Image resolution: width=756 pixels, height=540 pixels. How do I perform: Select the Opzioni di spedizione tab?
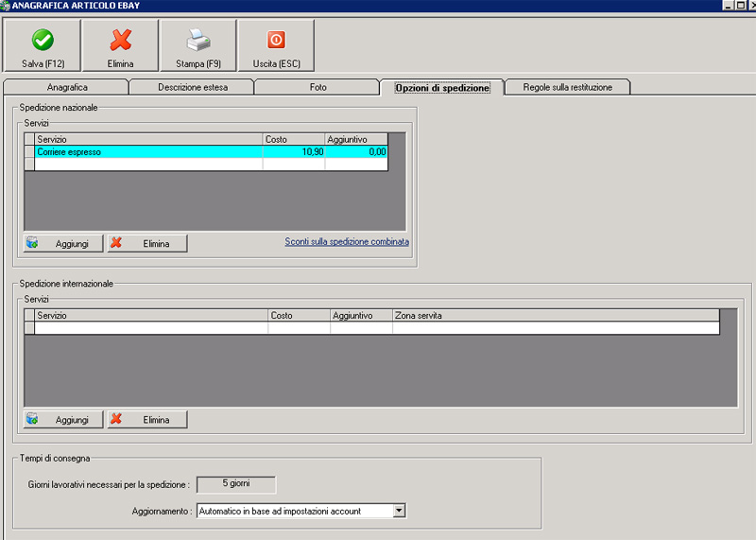[x=442, y=88]
